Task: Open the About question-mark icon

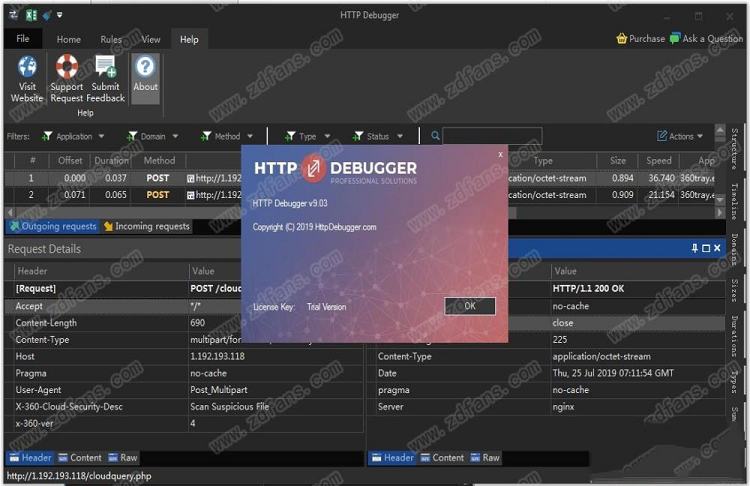Action: (145, 66)
